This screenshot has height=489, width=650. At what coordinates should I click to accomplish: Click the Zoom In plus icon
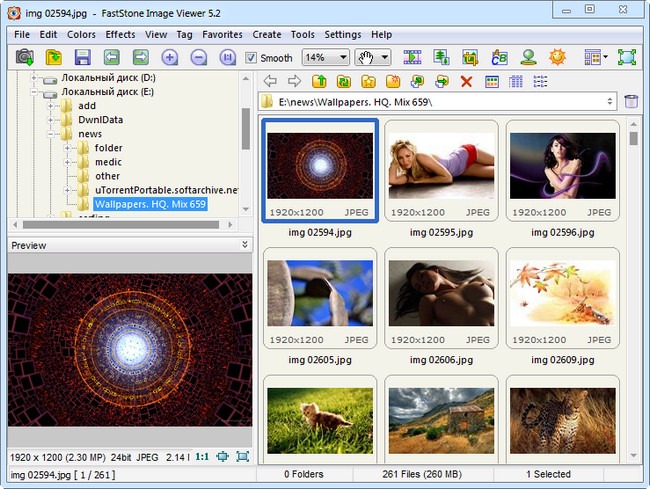tap(169, 58)
